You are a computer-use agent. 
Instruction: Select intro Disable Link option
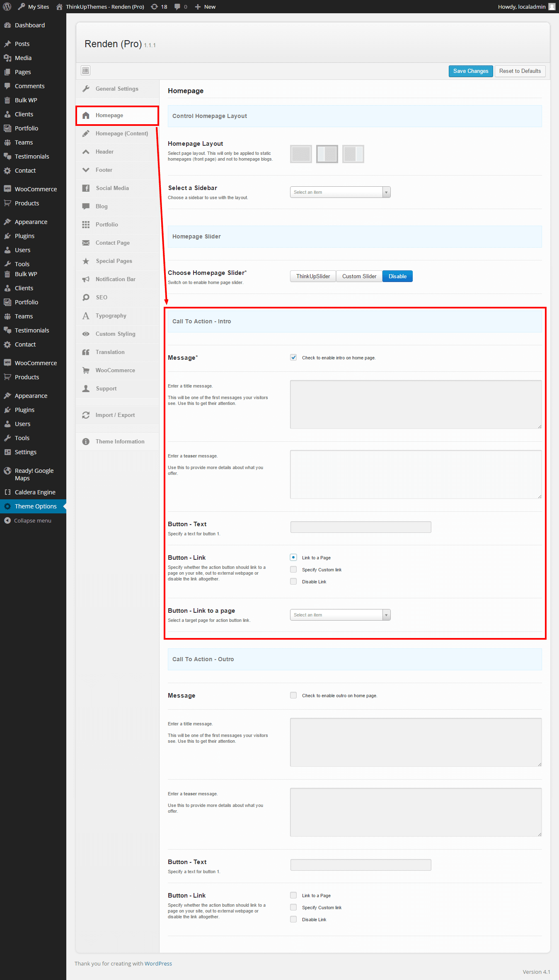point(293,581)
